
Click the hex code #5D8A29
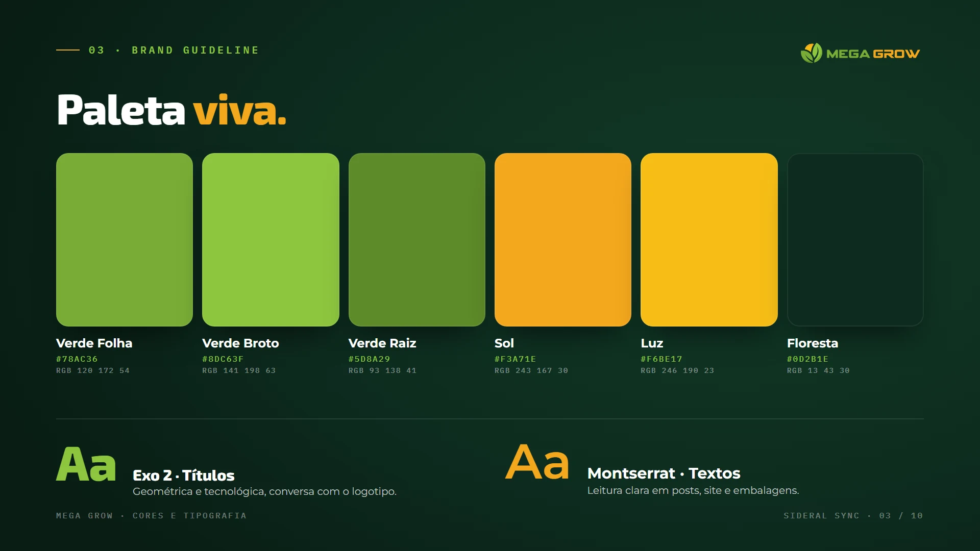370,359
